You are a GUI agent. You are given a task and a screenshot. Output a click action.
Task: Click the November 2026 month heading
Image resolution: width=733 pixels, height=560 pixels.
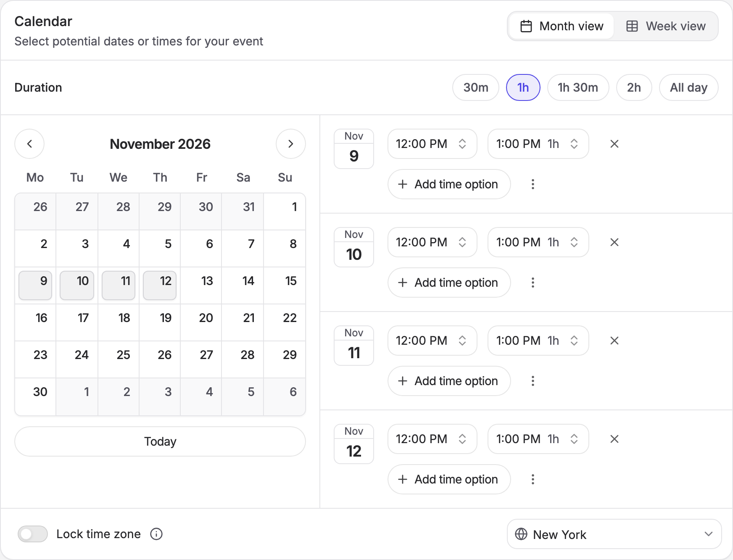[160, 144]
